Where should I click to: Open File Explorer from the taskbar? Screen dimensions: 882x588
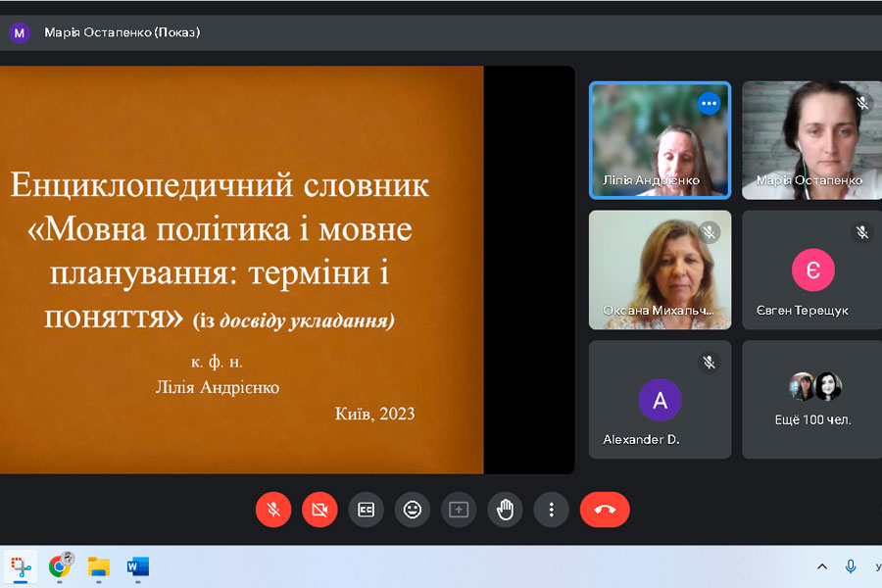99,566
